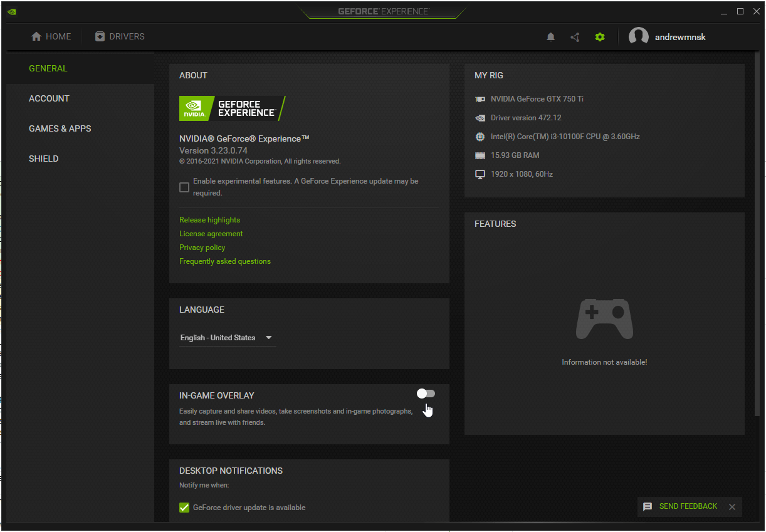
Task: Dismiss the Send Feedback popup with X
Action: point(732,507)
